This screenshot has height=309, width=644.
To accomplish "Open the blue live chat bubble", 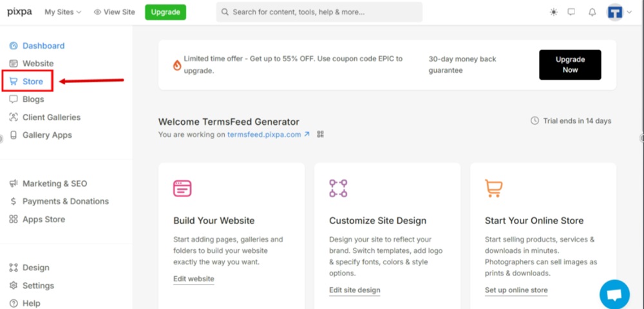I will pos(614,295).
